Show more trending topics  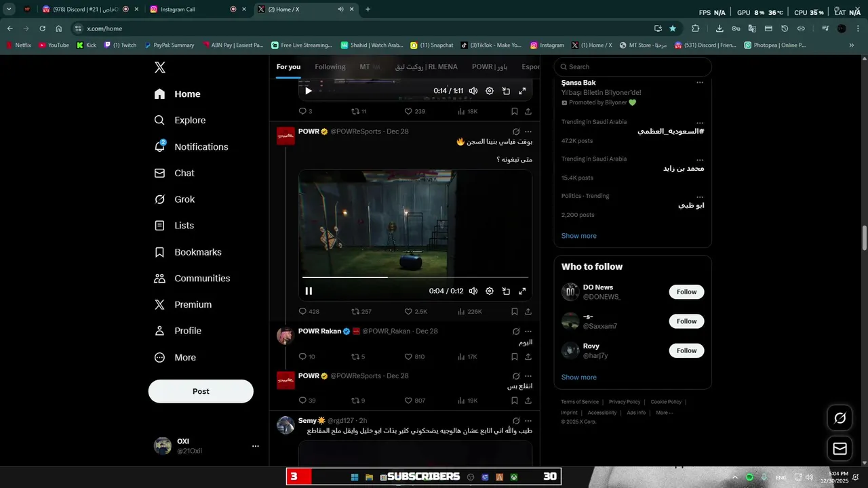tap(578, 236)
